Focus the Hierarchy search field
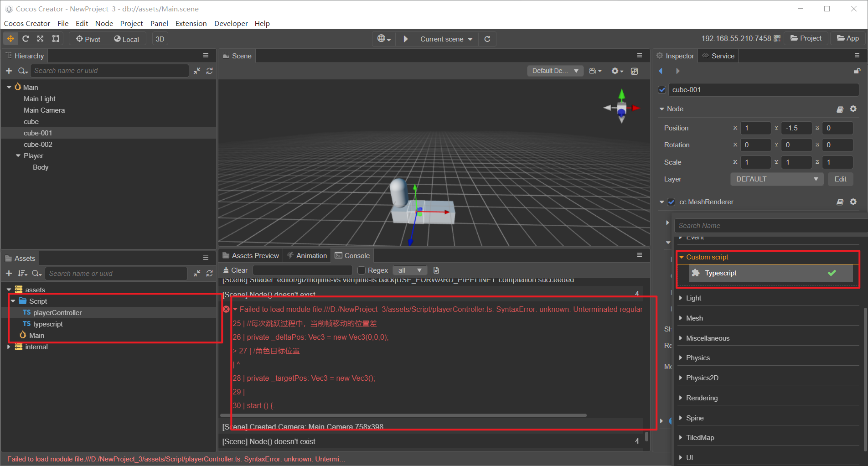868x466 pixels. pos(109,71)
